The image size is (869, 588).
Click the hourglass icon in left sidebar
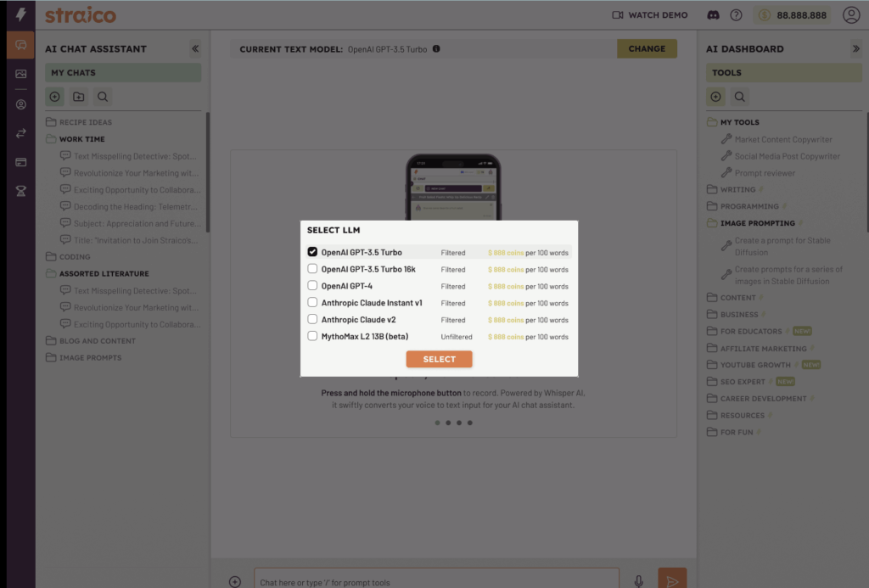click(x=21, y=191)
